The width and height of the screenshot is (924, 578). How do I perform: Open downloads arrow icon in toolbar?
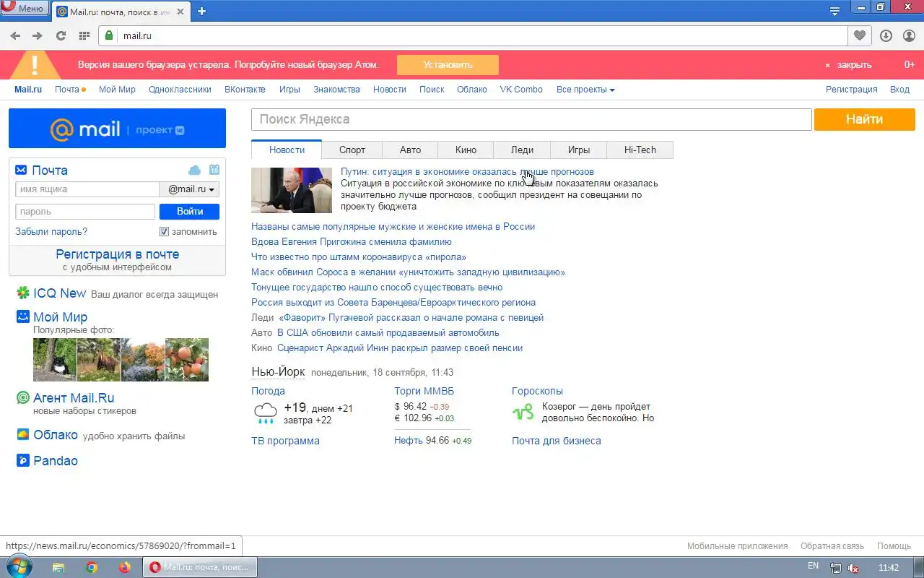tap(886, 35)
